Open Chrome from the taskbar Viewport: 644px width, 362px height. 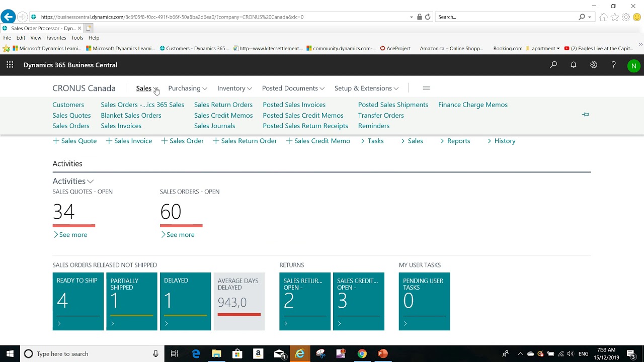(x=362, y=354)
